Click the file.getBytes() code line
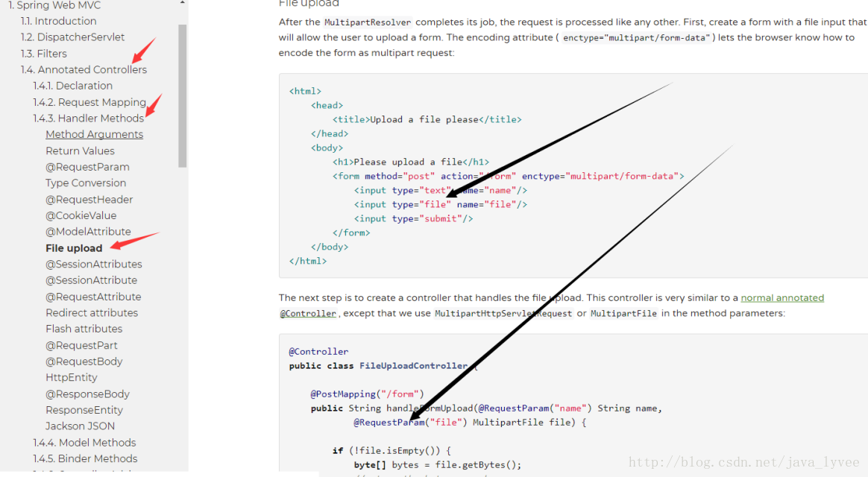868x477 pixels. [438, 465]
